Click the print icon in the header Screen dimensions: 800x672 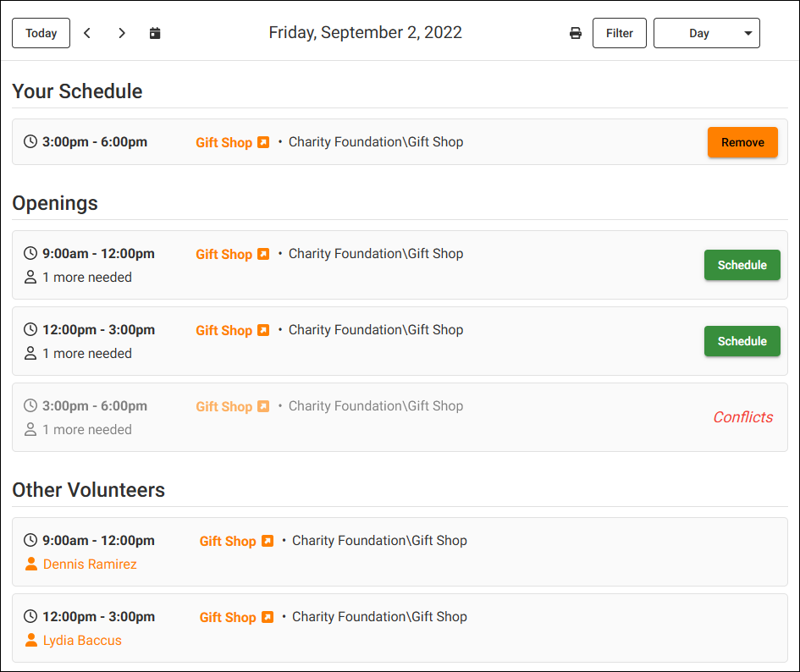tap(576, 33)
